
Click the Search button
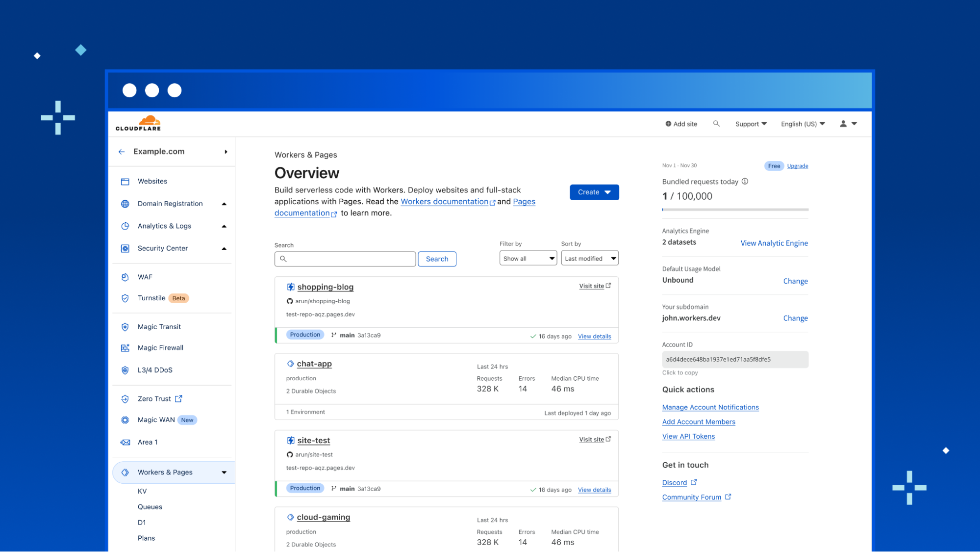(x=437, y=259)
